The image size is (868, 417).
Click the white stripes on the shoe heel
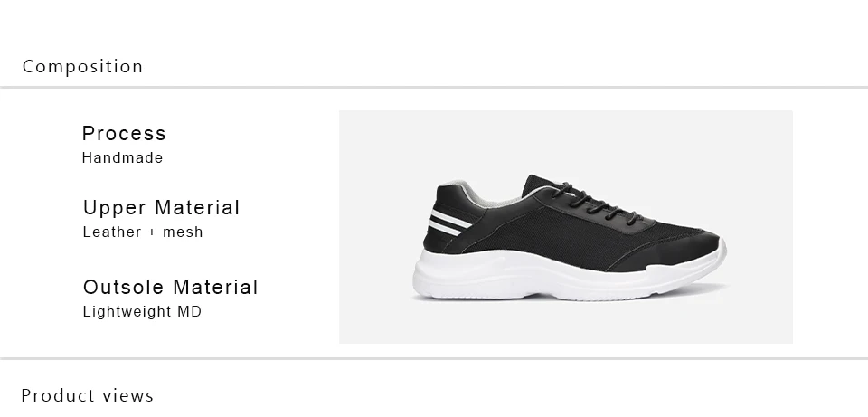click(450, 223)
